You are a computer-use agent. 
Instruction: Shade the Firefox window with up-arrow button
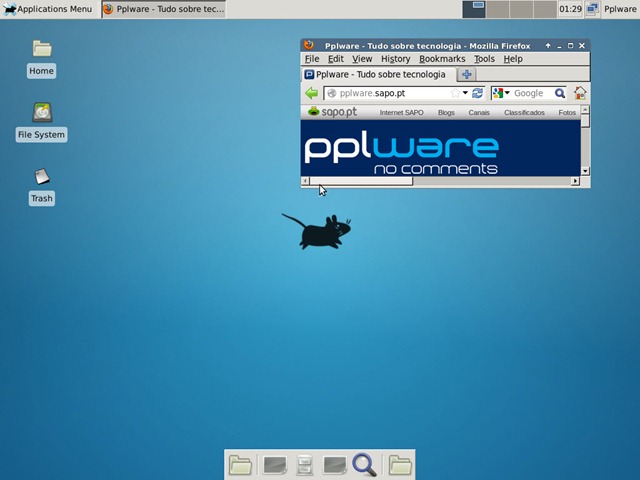coord(548,46)
